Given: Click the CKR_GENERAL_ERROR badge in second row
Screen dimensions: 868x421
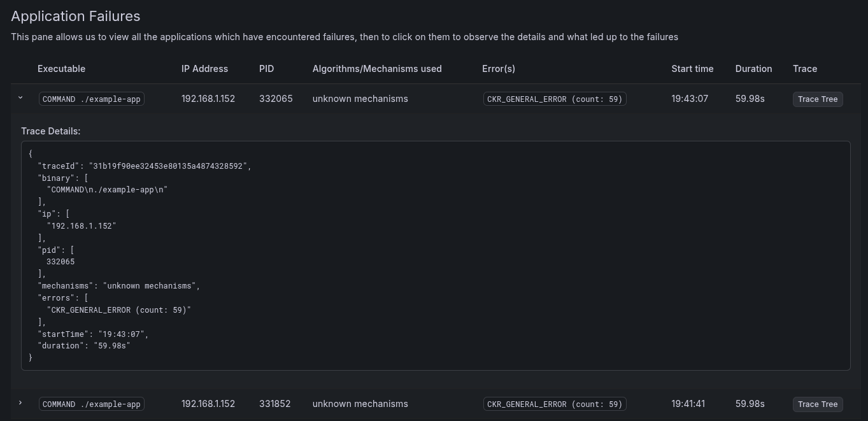Looking at the screenshot, I should click(555, 404).
